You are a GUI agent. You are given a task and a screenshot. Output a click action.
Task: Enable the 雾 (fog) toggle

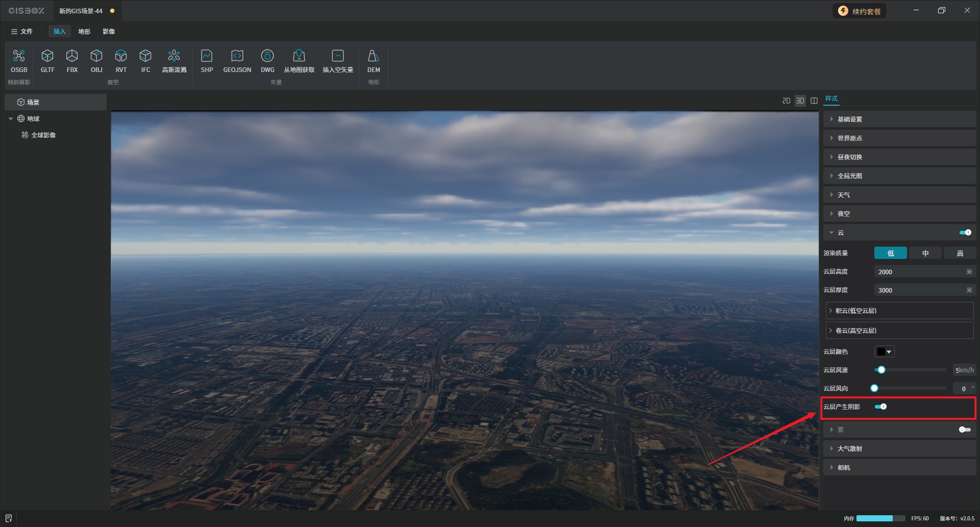point(964,429)
